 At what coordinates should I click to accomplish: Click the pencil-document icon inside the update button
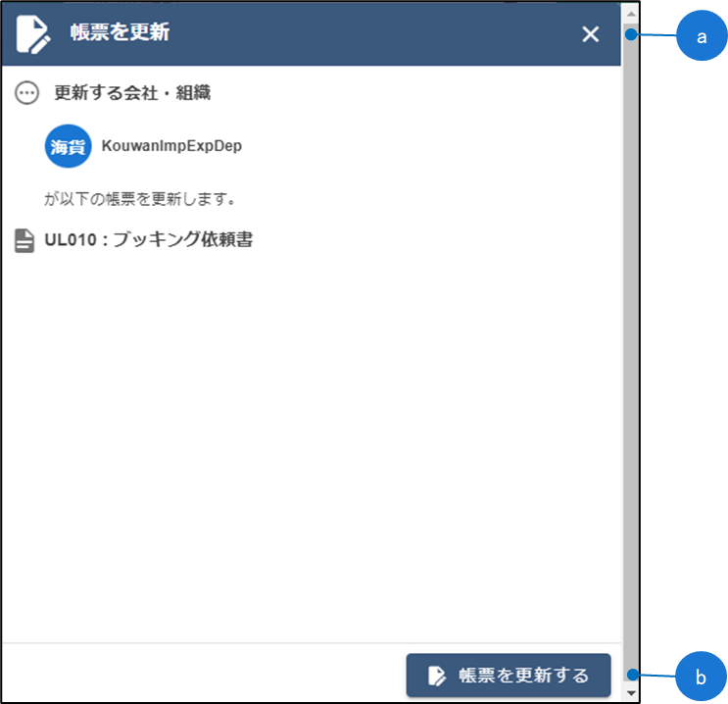(x=437, y=676)
